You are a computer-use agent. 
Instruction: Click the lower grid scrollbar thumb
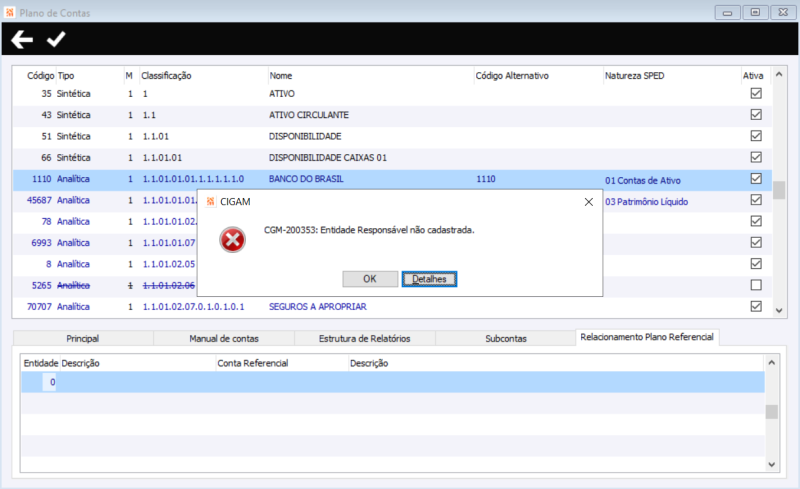[x=771, y=411]
